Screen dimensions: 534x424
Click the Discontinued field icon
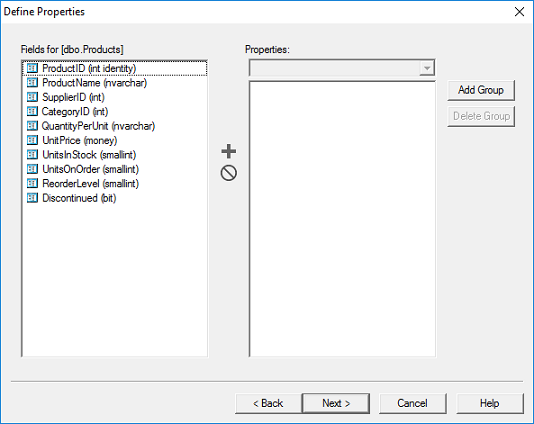coord(32,198)
